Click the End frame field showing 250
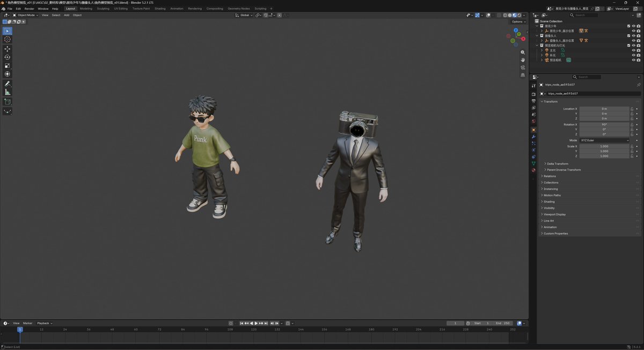Image resolution: width=644 pixels, height=350 pixels. point(503,323)
